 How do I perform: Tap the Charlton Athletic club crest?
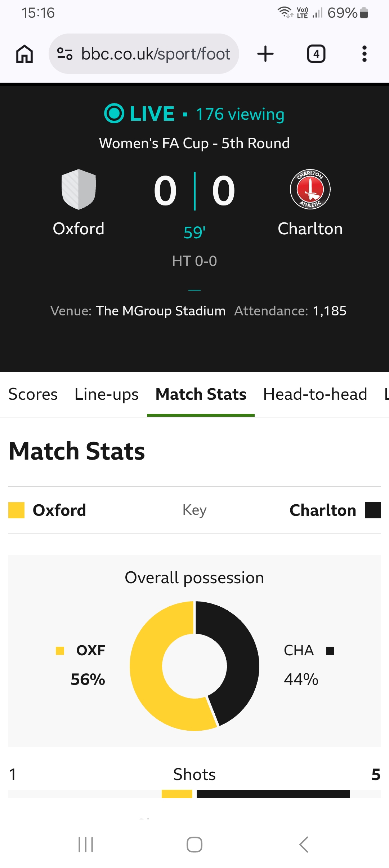tap(310, 189)
